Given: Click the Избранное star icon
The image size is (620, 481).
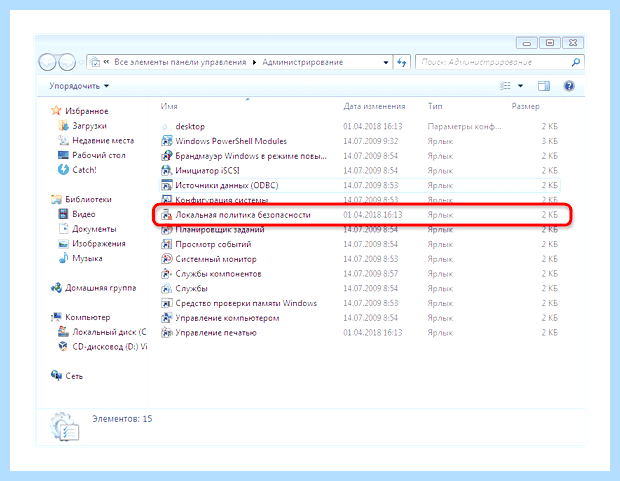Looking at the screenshot, I should pyautogui.click(x=56, y=111).
